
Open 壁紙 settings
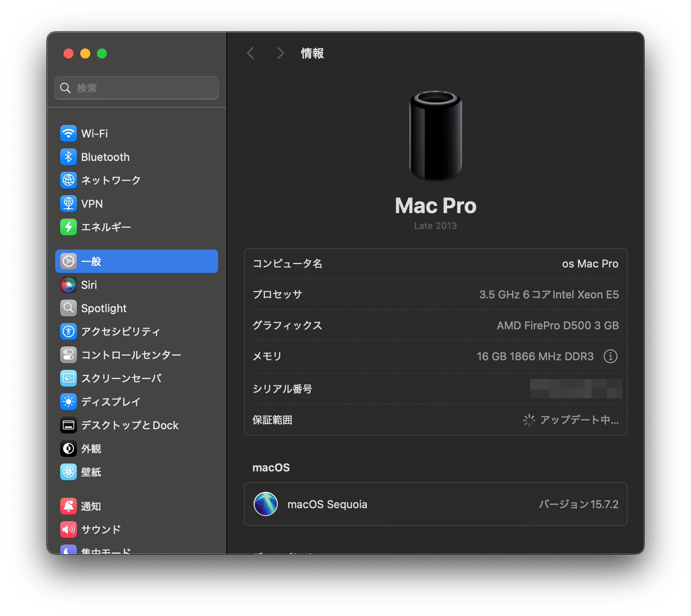[x=91, y=472]
